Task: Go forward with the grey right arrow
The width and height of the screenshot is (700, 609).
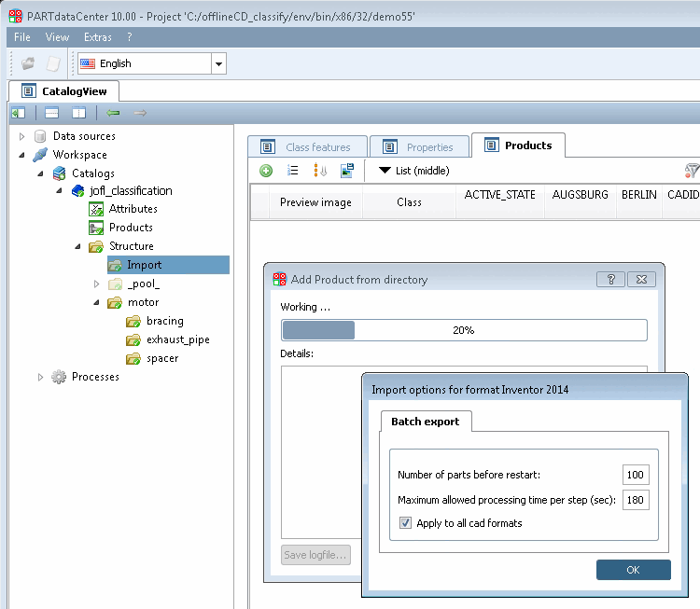Action: point(140,113)
